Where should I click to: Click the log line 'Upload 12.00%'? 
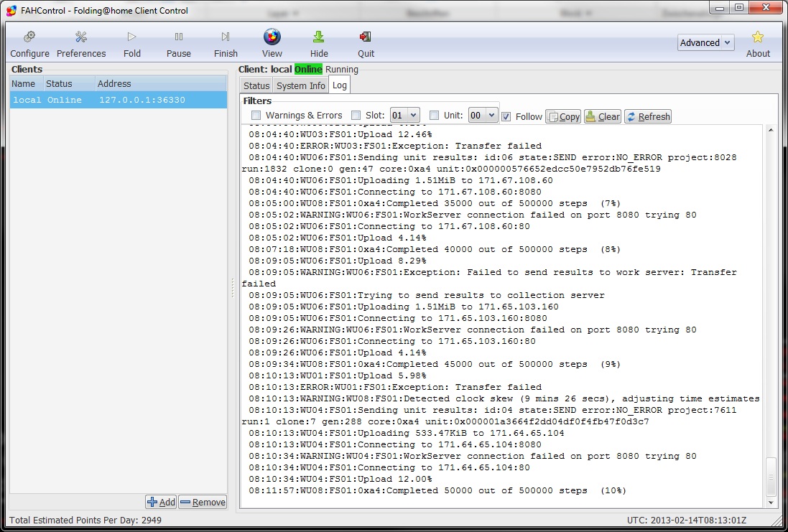click(340, 480)
